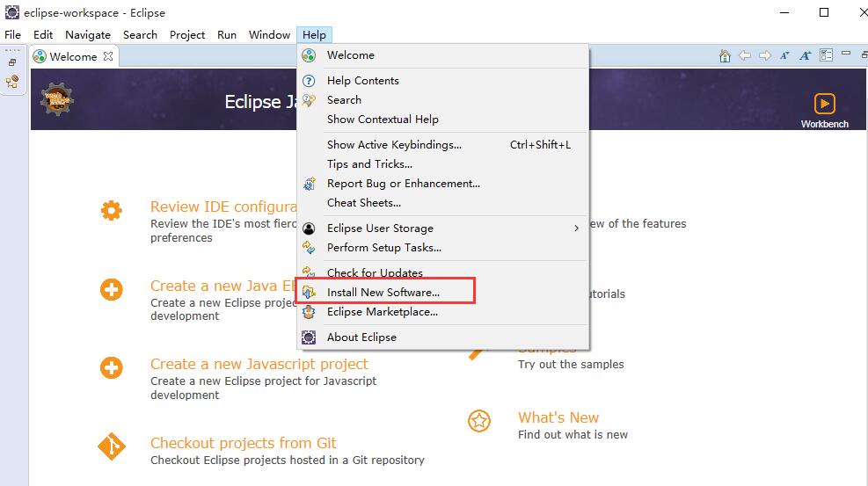Open the What's New link

pos(558,417)
